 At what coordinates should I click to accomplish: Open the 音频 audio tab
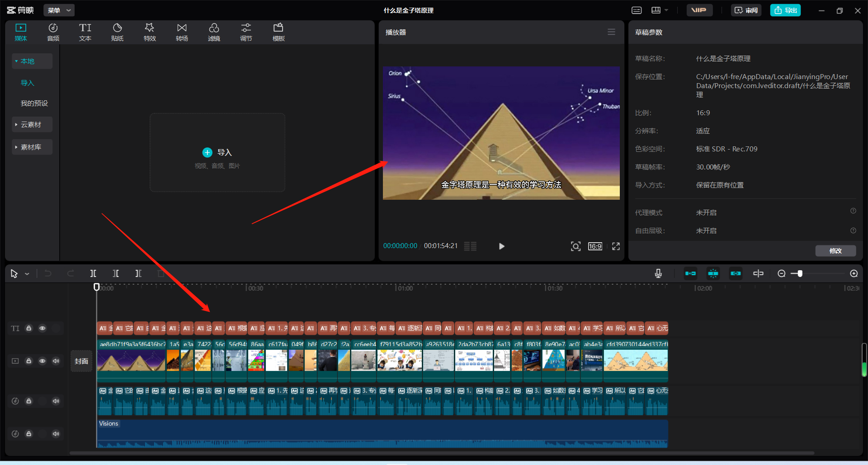(x=53, y=33)
